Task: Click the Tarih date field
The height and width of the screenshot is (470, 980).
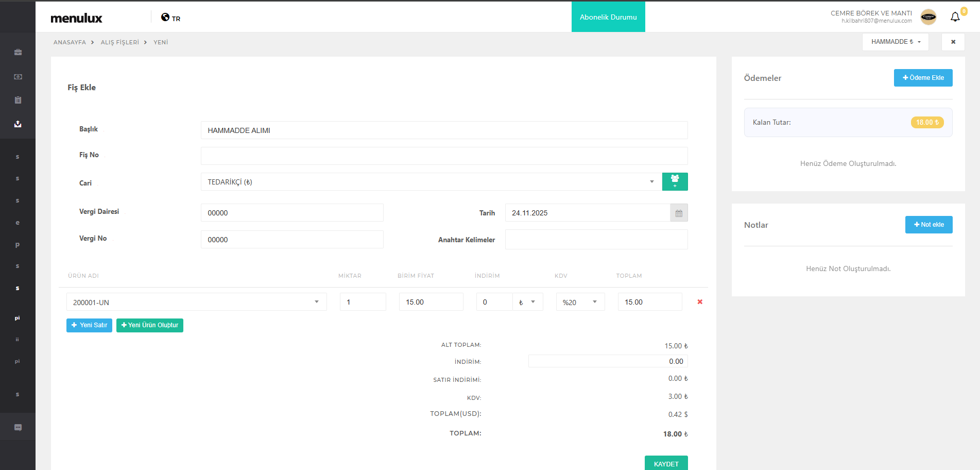Action: click(x=588, y=213)
